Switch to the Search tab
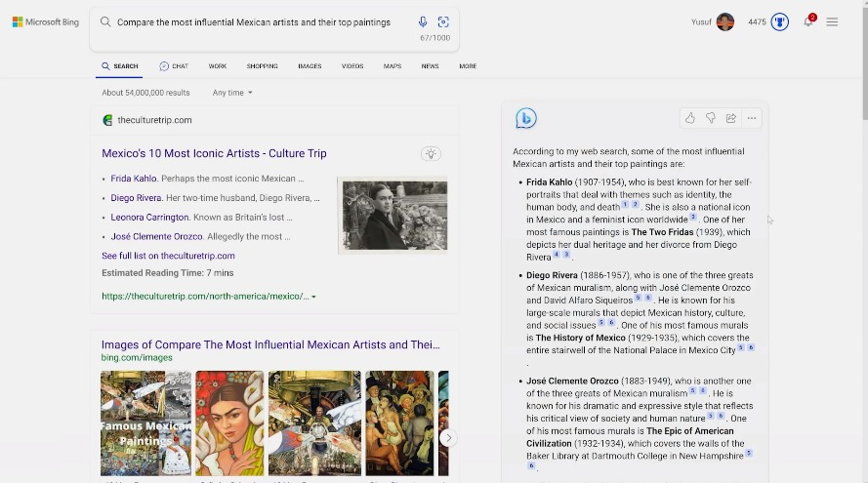The width and height of the screenshot is (868, 483). click(119, 65)
